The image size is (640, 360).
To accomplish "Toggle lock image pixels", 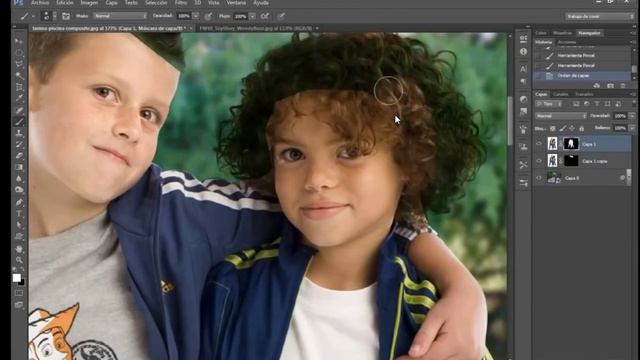I will click(x=562, y=129).
